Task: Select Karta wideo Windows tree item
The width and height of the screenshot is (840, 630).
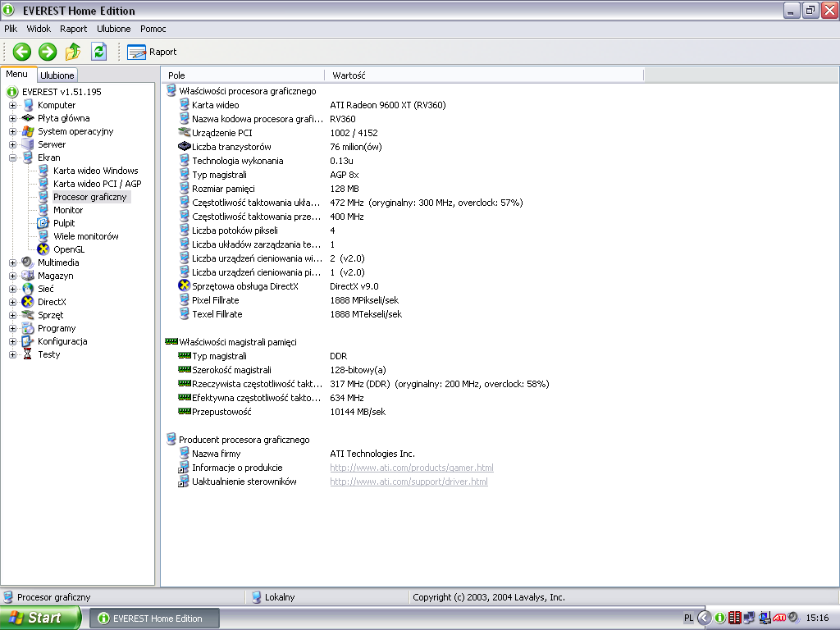Action: (95, 171)
